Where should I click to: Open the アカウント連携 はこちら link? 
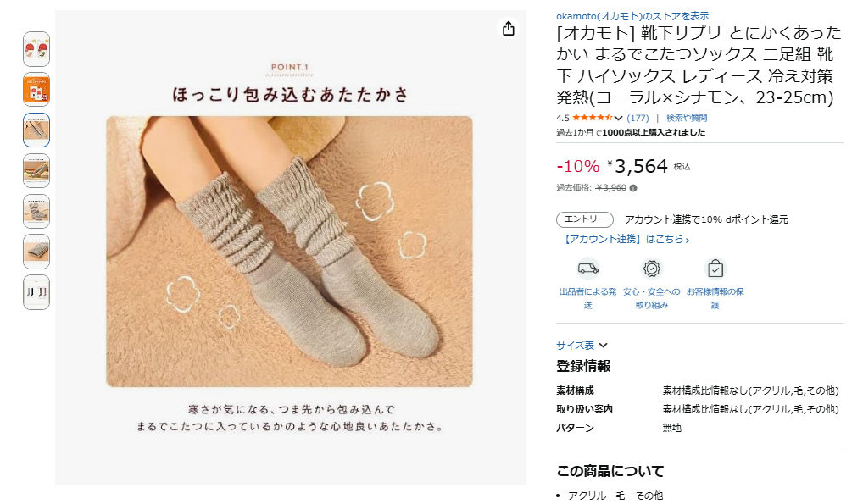tap(625, 239)
